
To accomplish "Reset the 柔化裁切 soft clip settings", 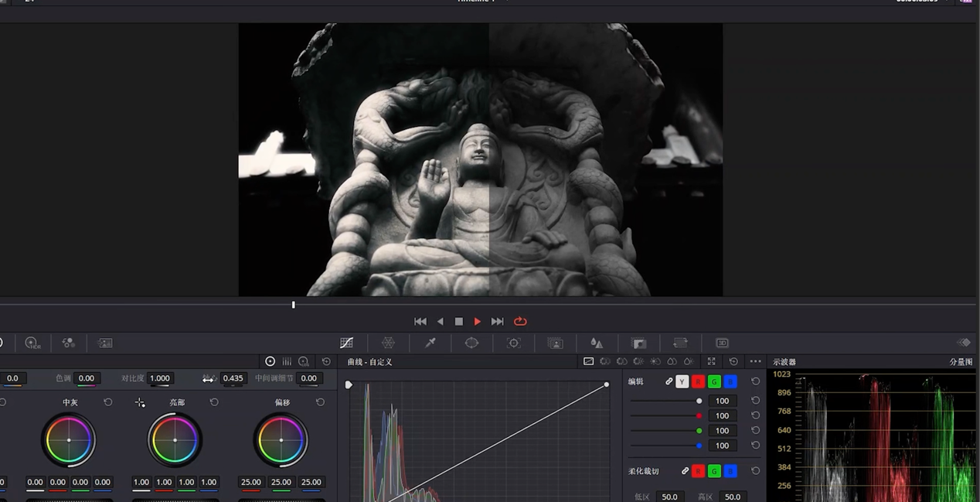I will click(755, 471).
